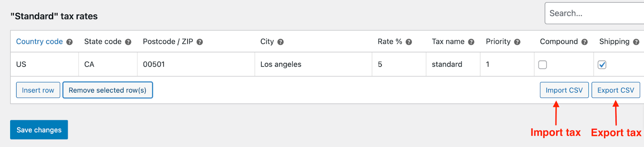Click help icon next to Shipping header

click(x=636, y=42)
